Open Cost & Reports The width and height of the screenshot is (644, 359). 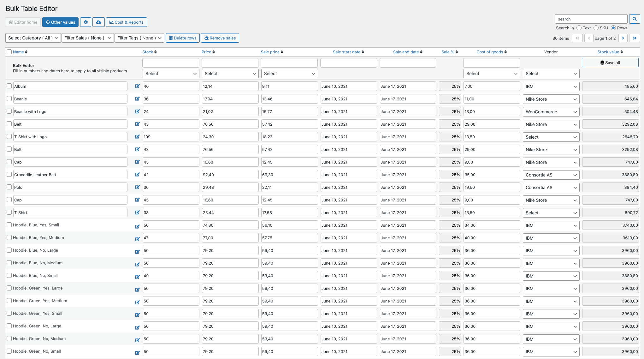pos(126,22)
